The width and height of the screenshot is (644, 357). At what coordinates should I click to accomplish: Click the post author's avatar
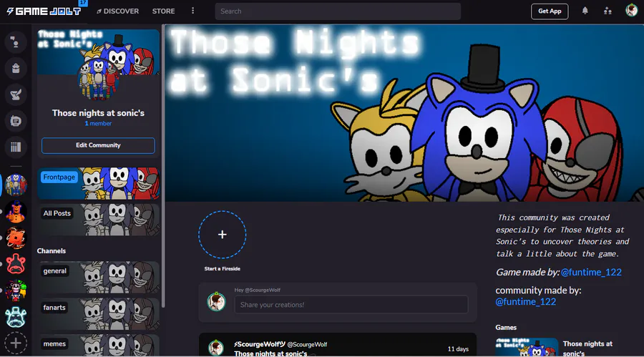pyautogui.click(x=216, y=348)
